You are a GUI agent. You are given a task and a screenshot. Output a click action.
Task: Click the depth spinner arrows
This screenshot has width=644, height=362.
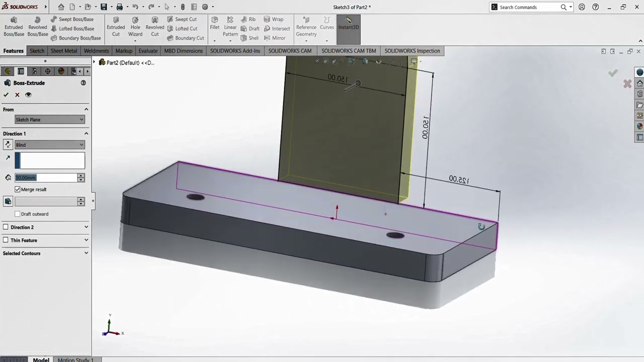[80, 177]
